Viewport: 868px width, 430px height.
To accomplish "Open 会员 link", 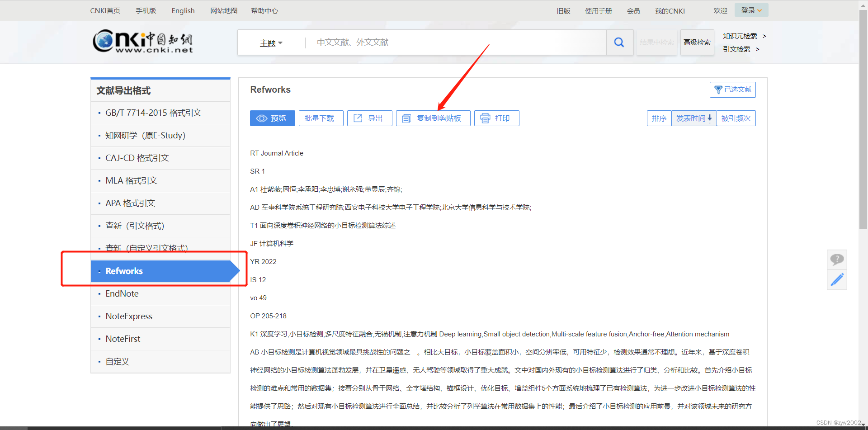I will click(633, 11).
